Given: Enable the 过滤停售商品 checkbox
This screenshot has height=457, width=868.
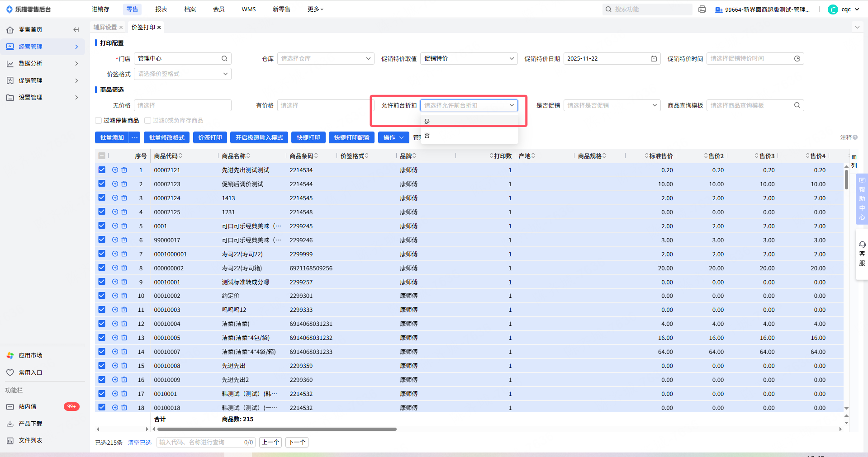Looking at the screenshot, I should [x=99, y=120].
